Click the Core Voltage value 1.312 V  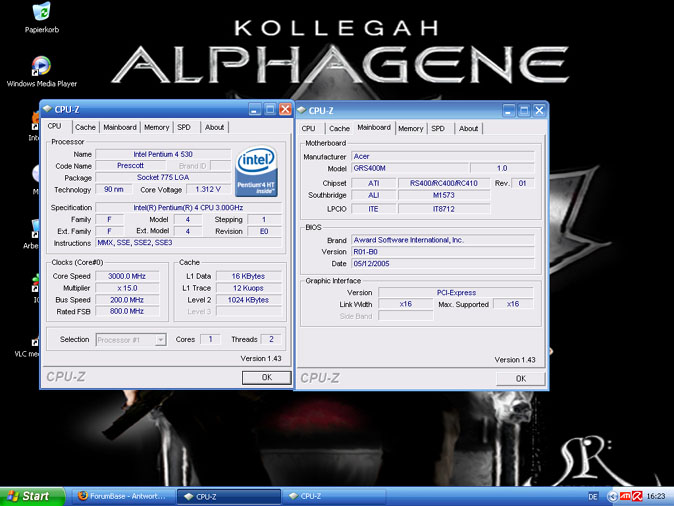pos(208,190)
